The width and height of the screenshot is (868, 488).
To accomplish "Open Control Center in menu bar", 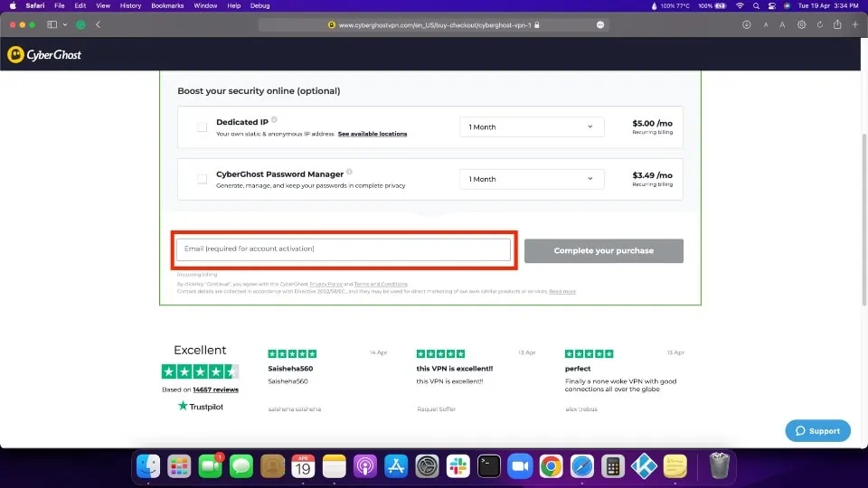I will (x=771, y=6).
